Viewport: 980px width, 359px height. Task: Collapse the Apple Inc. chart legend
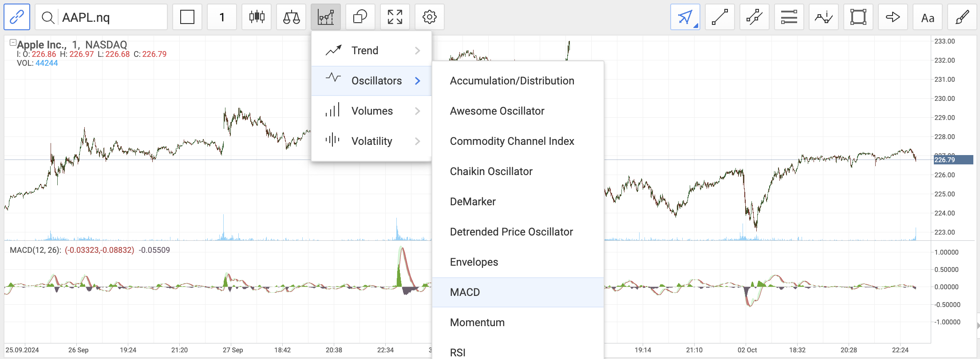point(13,43)
